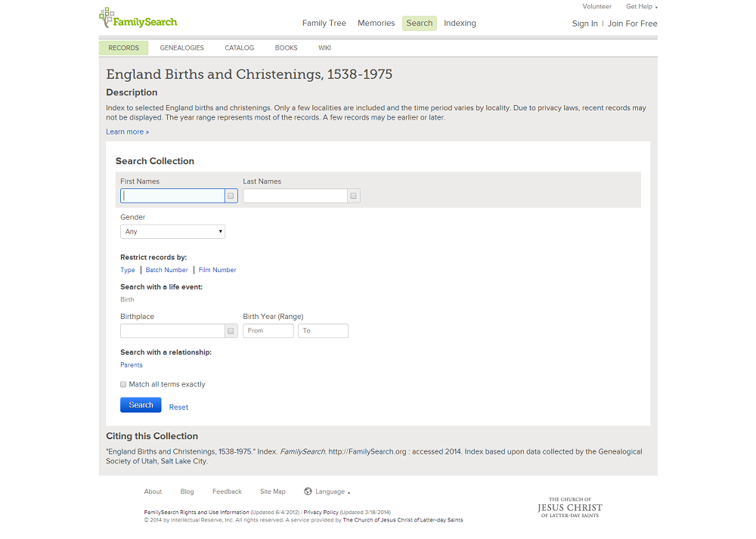This screenshot has width=756, height=539.
Task: Open the Blog footer link
Action: (x=187, y=492)
